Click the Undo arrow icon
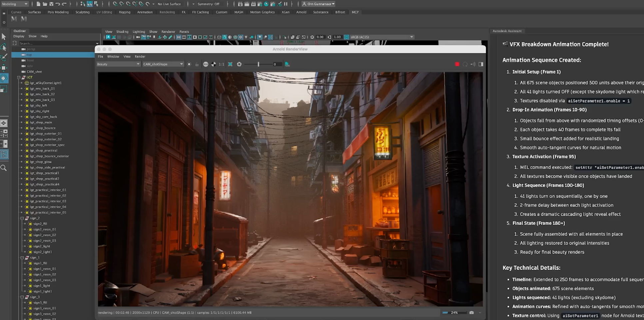The width and height of the screenshot is (644, 320). click(x=58, y=4)
